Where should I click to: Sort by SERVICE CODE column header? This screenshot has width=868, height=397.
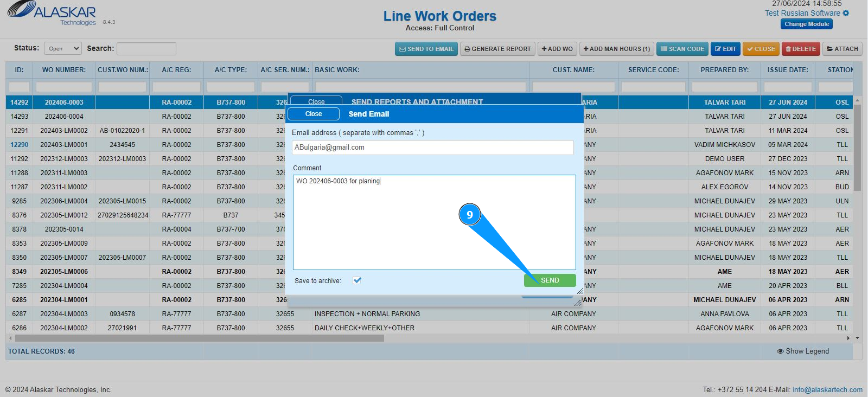click(x=654, y=70)
